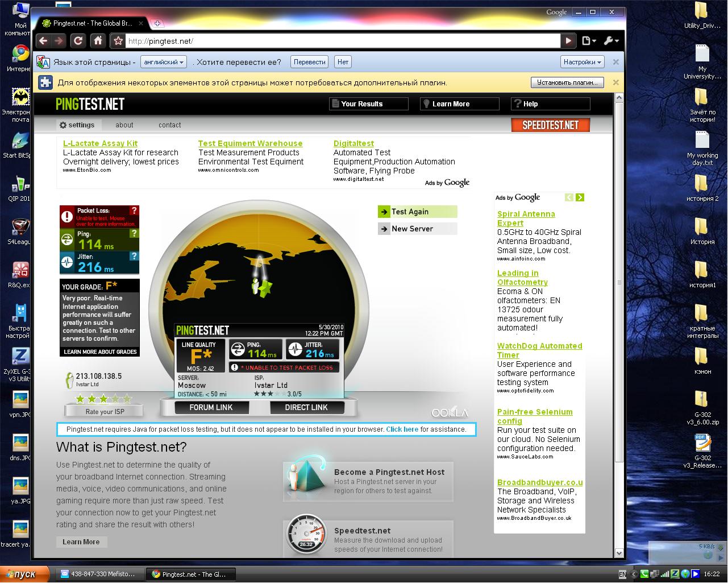Dismiss the plugin notification bar

click(615, 82)
